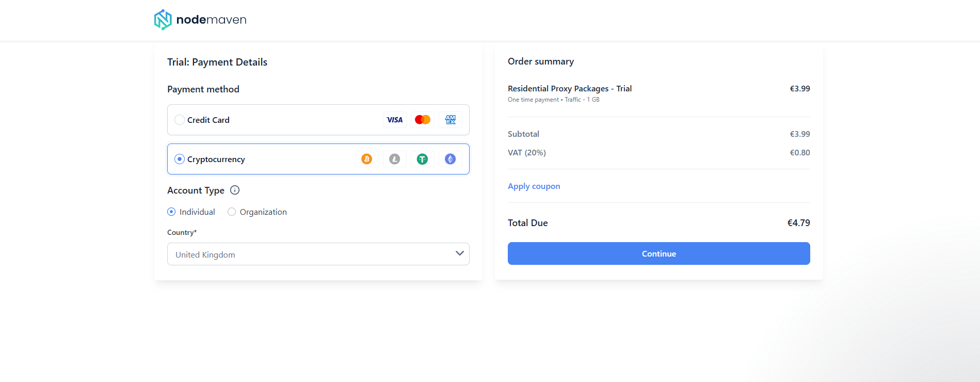Choose the Individual account type
980x382 pixels.
[x=172, y=212]
